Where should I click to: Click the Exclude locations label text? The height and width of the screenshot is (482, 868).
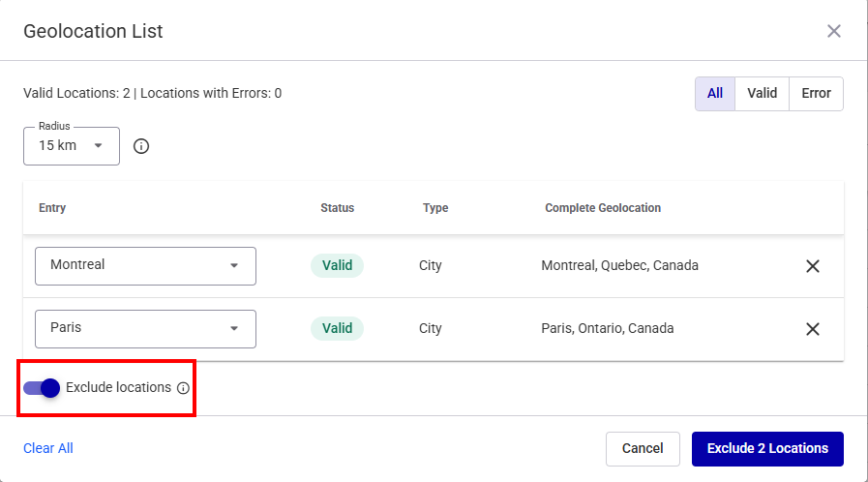118,387
